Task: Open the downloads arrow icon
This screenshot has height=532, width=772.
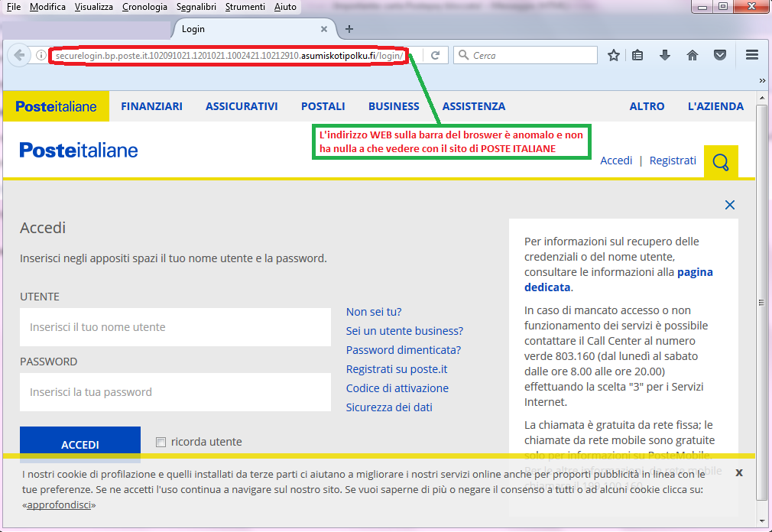Action: 665,55
